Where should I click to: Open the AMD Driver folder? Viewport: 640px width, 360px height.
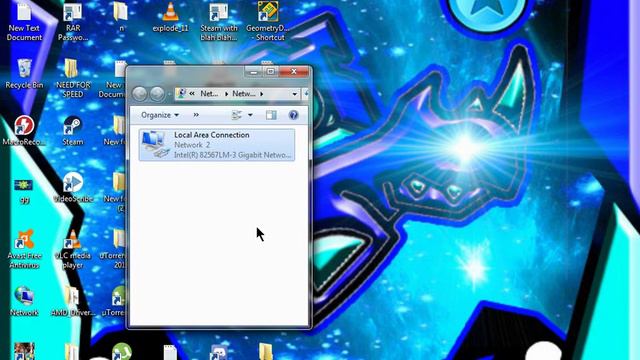pyautogui.click(x=73, y=301)
